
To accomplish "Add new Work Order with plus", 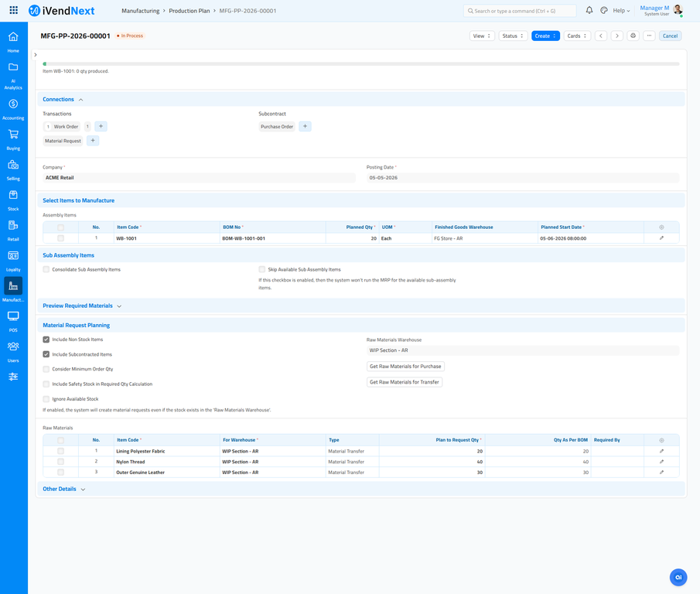I will pyautogui.click(x=101, y=126).
